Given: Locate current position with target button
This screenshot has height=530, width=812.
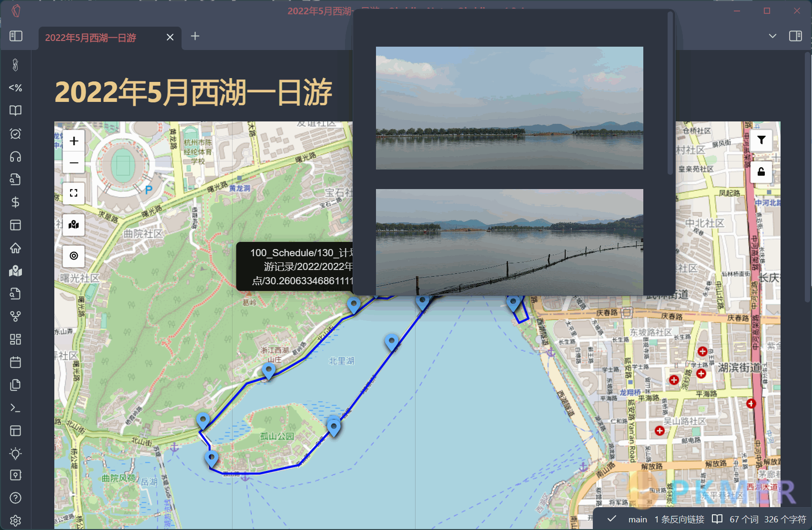Looking at the screenshot, I should tap(74, 256).
